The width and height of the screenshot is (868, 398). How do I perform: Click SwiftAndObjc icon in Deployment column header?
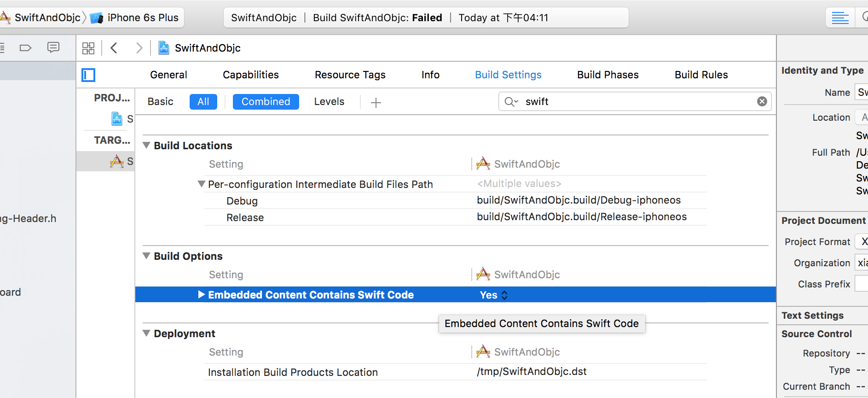click(483, 351)
